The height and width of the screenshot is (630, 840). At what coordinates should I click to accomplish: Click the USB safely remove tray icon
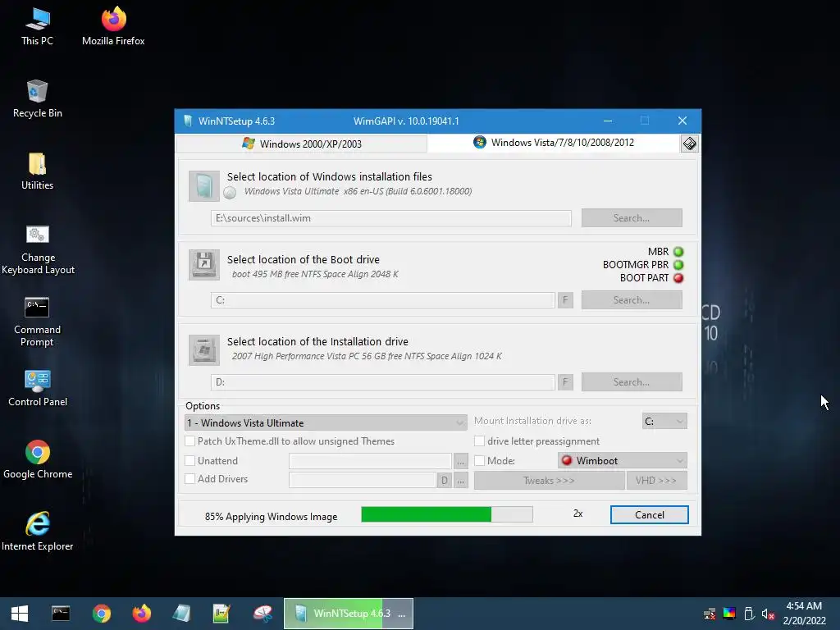coord(749,614)
